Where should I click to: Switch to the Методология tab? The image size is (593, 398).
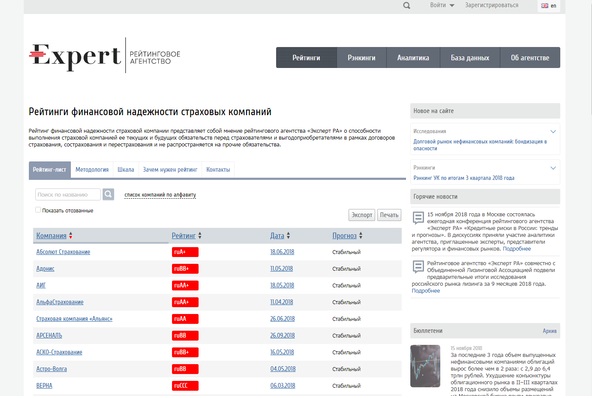coord(92,170)
